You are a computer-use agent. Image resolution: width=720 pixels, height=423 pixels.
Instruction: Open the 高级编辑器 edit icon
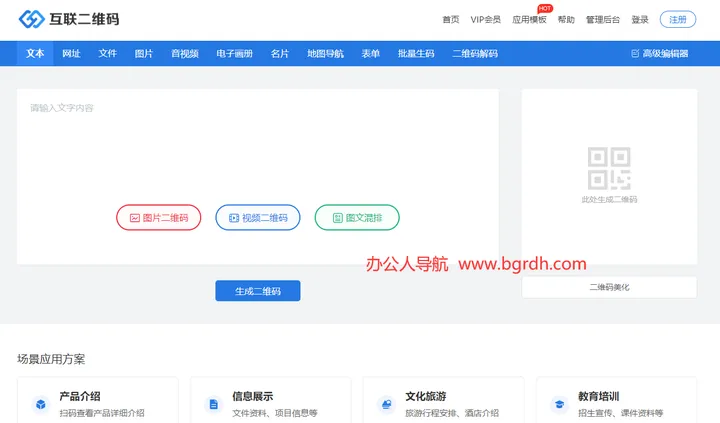(x=635, y=54)
